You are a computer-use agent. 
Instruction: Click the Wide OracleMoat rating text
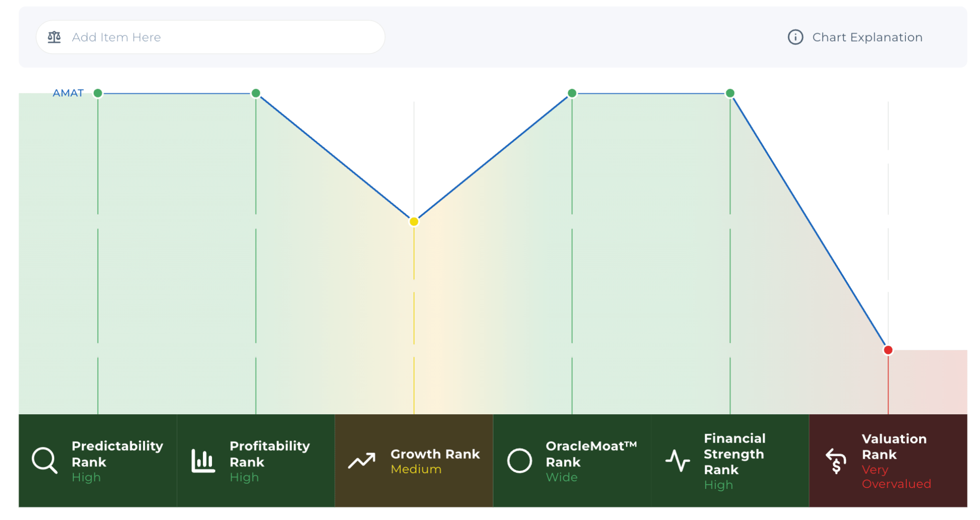pos(562,477)
